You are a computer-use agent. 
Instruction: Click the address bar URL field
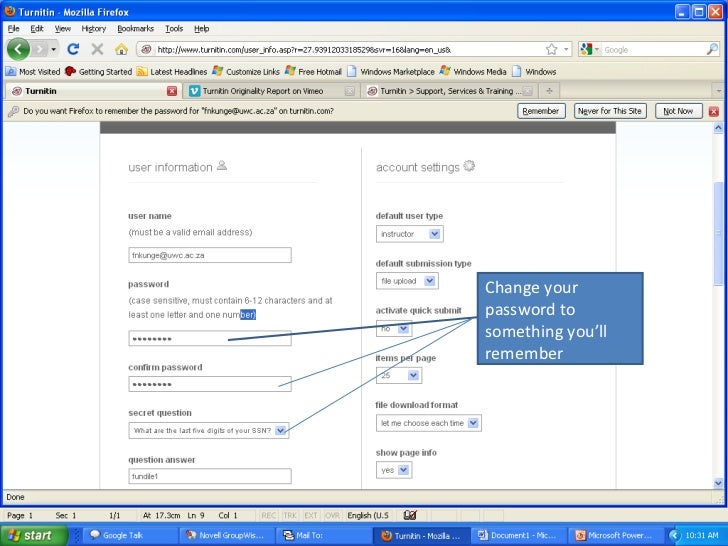click(348, 49)
